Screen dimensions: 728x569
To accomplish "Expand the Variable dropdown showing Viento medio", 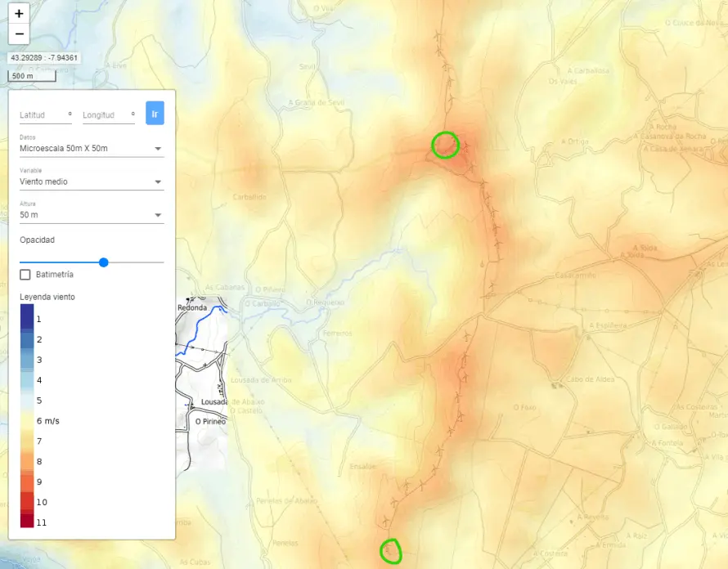I will [92, 181].
